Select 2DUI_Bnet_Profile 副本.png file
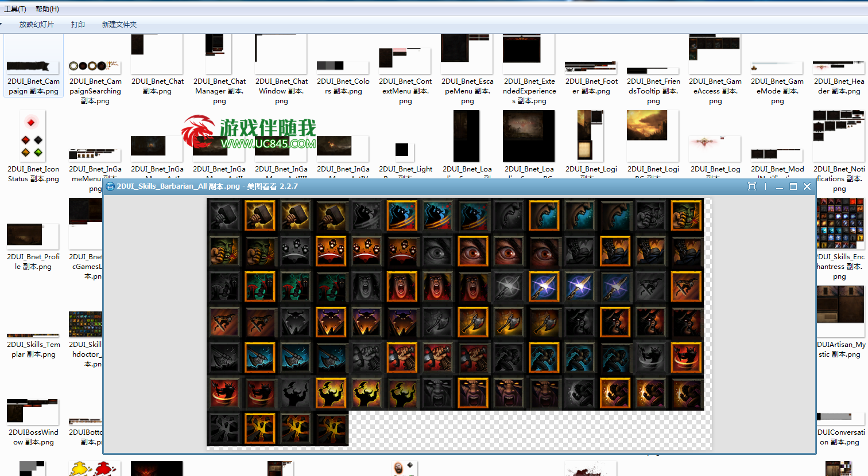 (x=33, y=247)
